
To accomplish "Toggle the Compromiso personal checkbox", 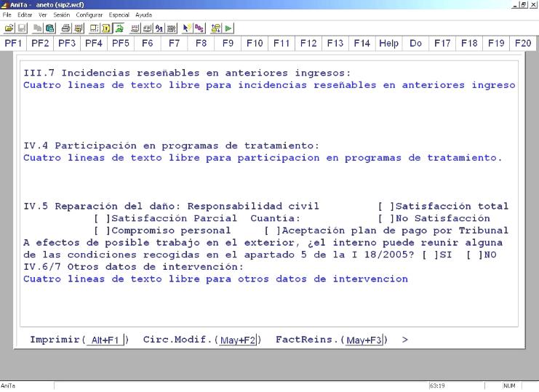I will [101, 231].
